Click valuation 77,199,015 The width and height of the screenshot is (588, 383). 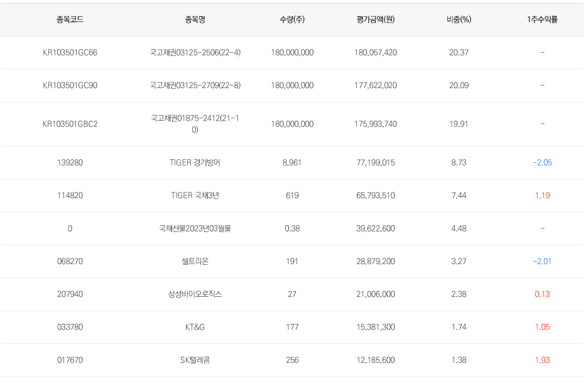pyautogui.click(x=376, y=163)
